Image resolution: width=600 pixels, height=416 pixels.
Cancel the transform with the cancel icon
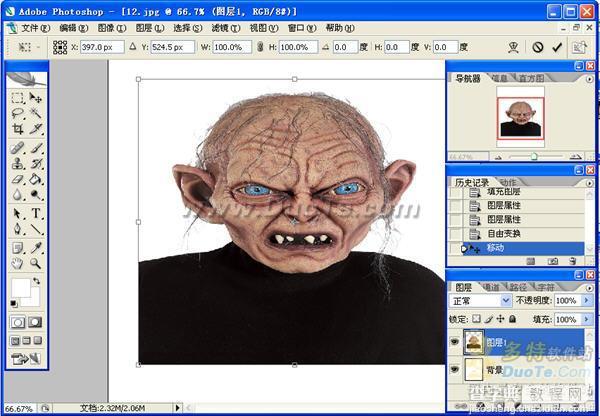tap(538, 47)
